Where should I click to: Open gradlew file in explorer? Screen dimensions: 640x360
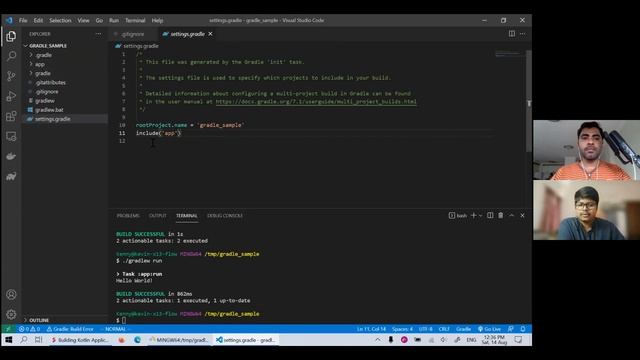tap(44, 101)
